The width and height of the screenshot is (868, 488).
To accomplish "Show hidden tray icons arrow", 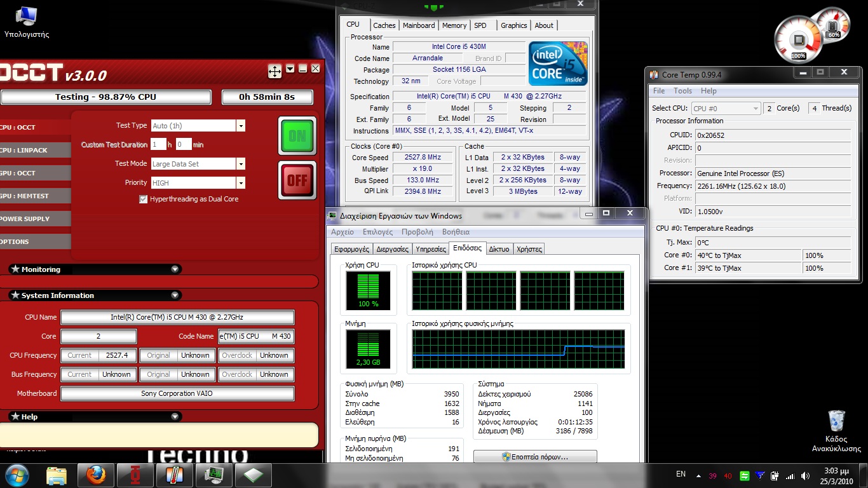I will click(699, 475).
